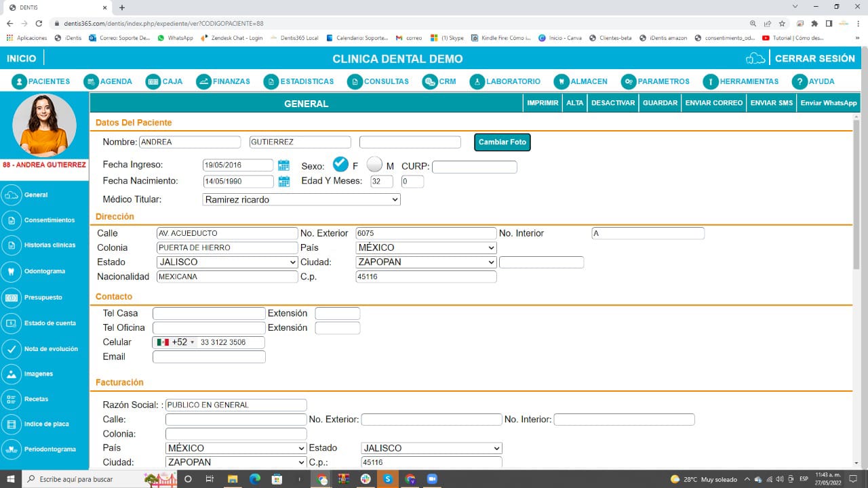Select the M sex radio button

pos(374,165)
